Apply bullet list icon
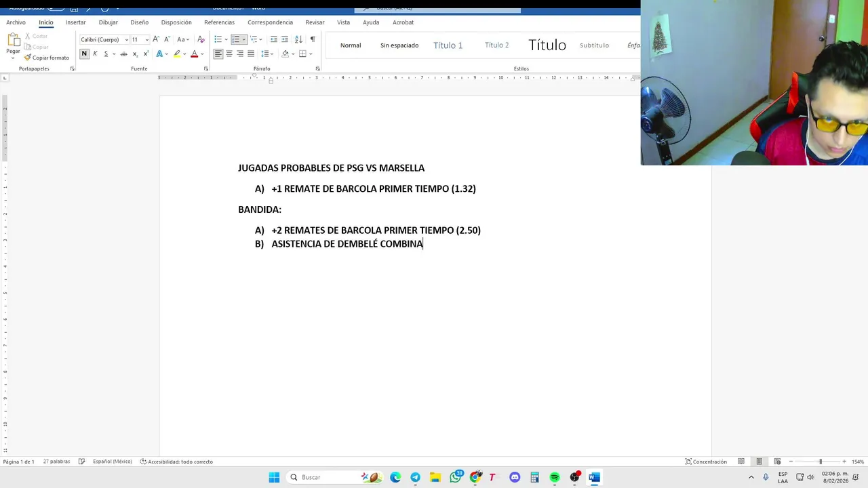The height and width of the screenshot is (488, 868). (x=218, y=39)
